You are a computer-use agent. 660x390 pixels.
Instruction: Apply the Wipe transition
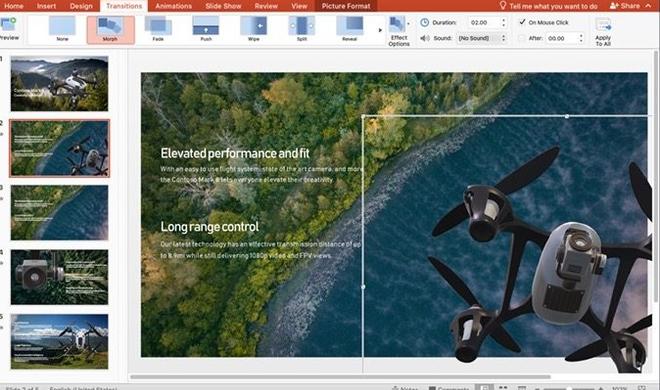click(x=254, y=29)
